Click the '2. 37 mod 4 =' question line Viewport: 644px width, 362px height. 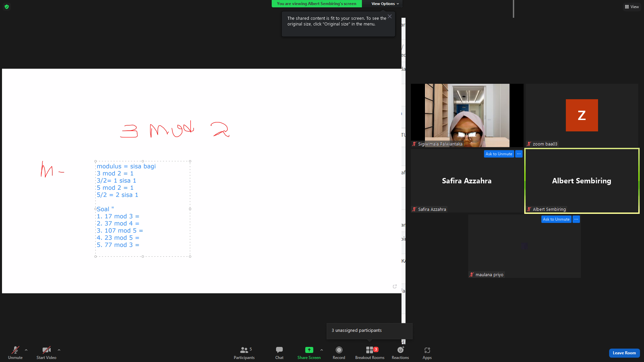pos(118,224)
